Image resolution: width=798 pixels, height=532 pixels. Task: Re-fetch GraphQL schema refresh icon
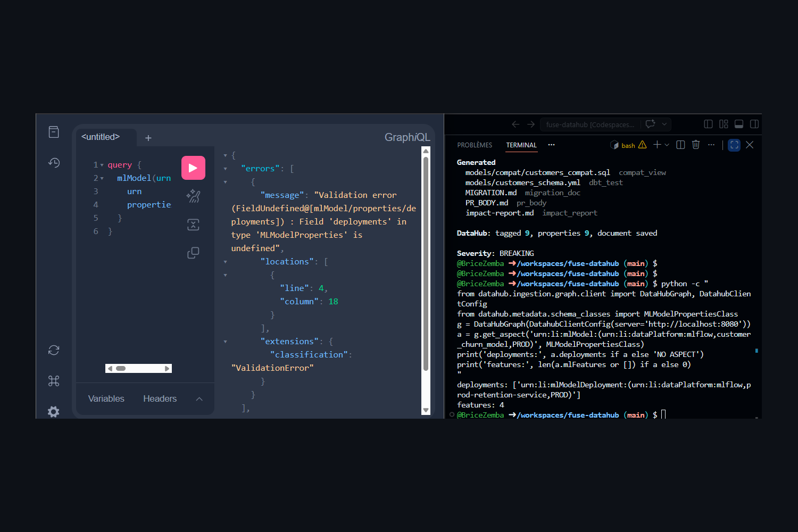point(54,350)
